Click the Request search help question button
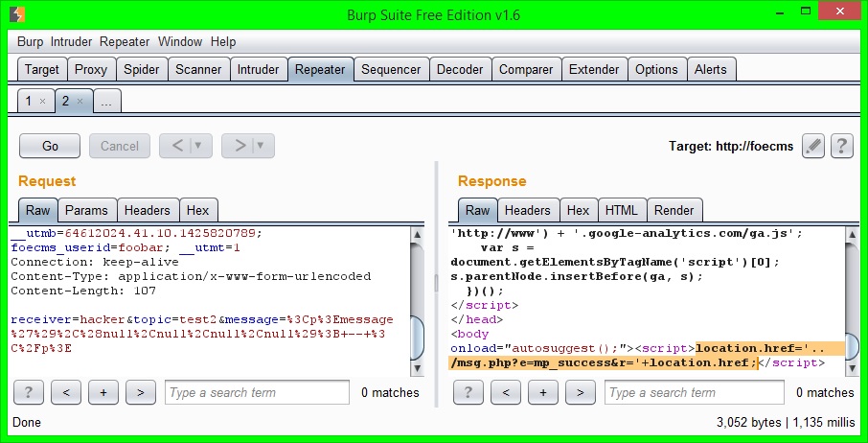The image size is (868, 443). [x=28, y=392]
